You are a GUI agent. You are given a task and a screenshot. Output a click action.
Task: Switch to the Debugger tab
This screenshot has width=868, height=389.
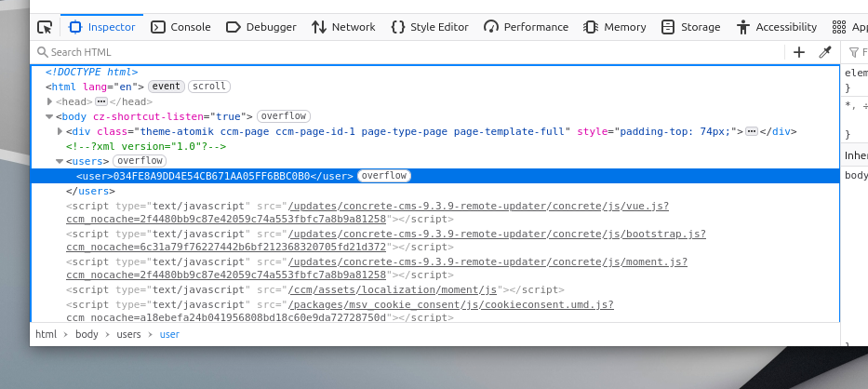pyautogui.click(x=261, y=27)
